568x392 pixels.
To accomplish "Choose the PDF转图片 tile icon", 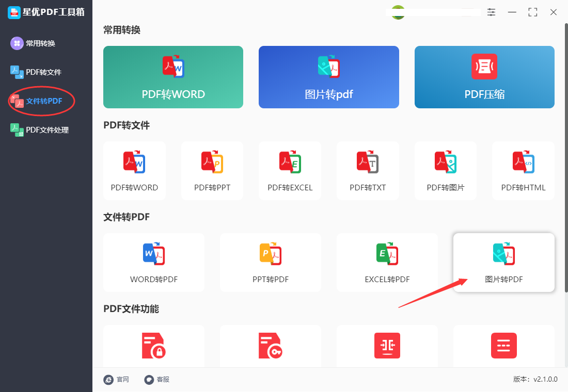I will click(x=446, y=162).
